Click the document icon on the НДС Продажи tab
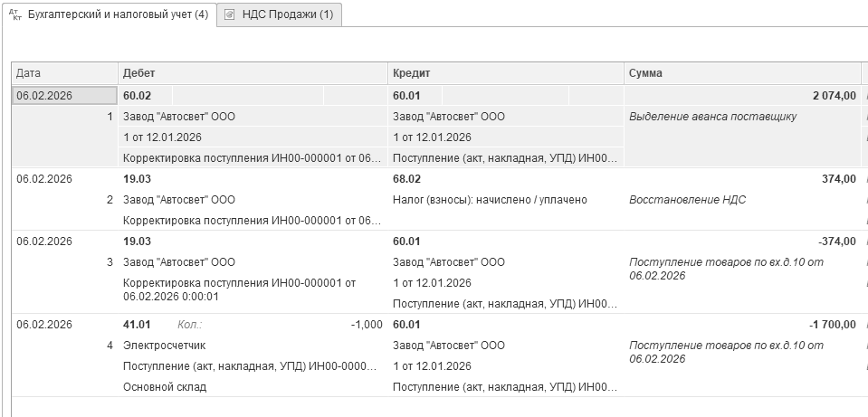Image resolution: width=868 pixels, height=417 pixels. pyautogui.click(x=229, y=14)
